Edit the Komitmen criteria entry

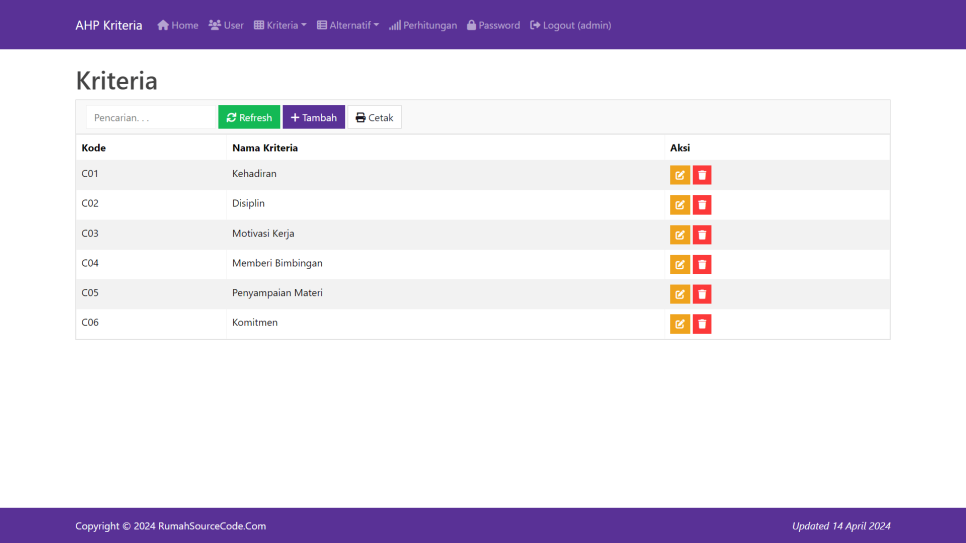coord(679,324)
